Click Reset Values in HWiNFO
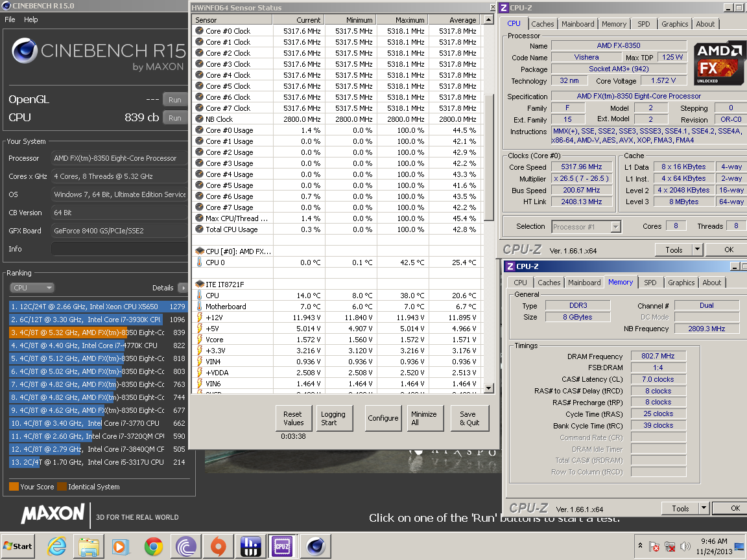Viewport: 747px width, 560px height. (294, 418)
